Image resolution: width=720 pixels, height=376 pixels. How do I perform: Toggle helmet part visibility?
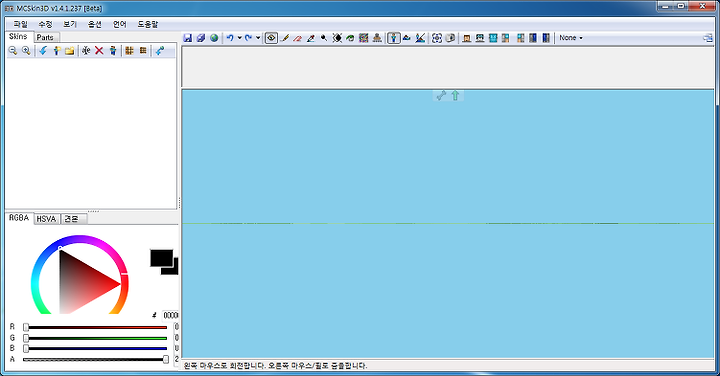pos(480,38)
